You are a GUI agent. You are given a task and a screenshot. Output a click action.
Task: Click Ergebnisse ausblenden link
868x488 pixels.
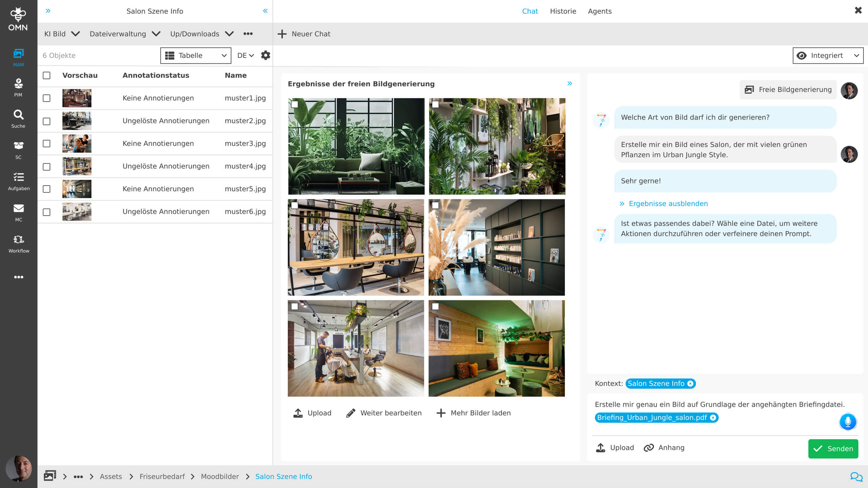pyautogui.click(x=668, y=204)
